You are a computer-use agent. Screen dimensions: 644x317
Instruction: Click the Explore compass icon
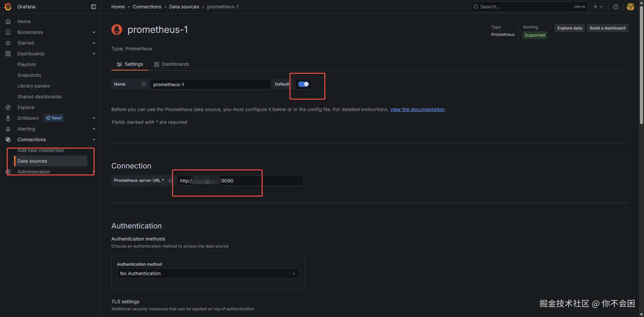[8, 107]
